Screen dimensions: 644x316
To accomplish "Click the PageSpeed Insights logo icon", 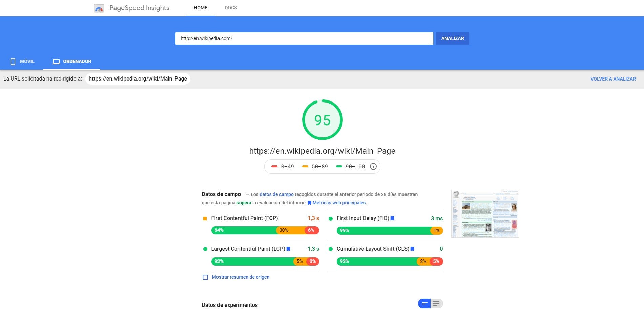I will click(99, 8).
